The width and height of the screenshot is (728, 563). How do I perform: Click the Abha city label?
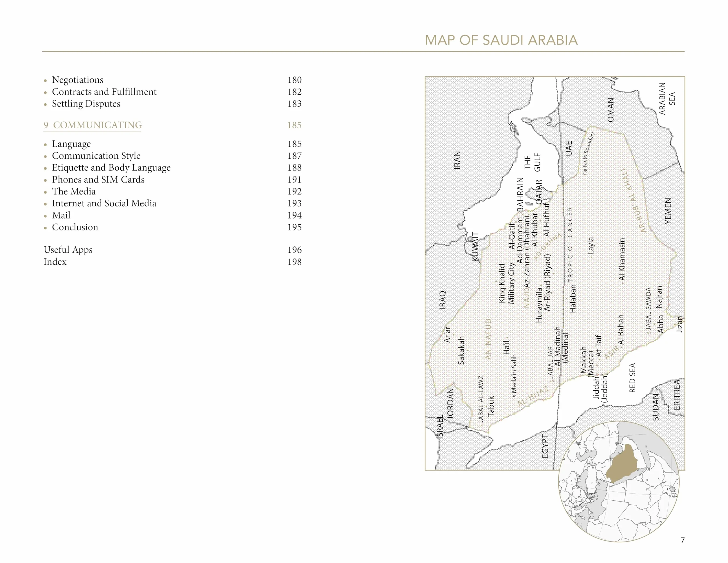[660, 324]
